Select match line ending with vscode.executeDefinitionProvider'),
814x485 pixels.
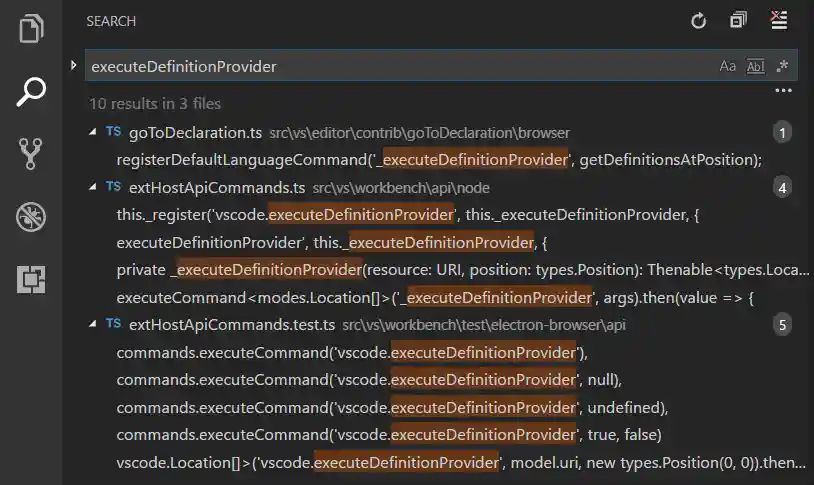click(x=352, y=353)
